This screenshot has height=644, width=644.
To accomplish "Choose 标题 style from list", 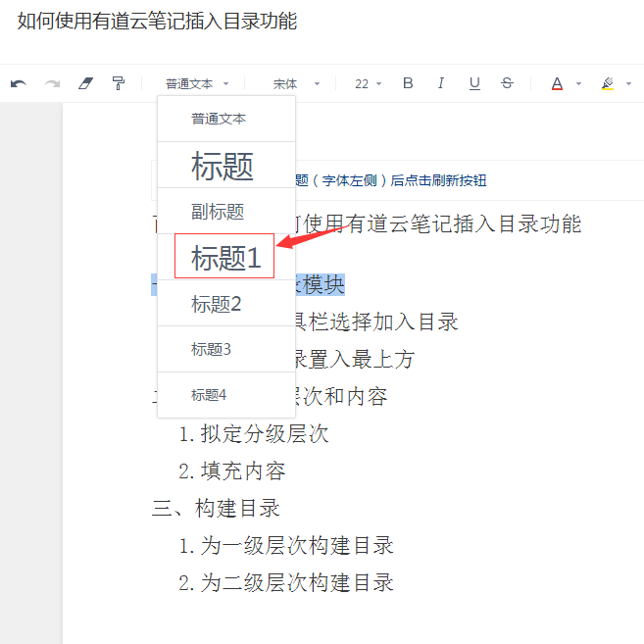I will tap(226, 166).
